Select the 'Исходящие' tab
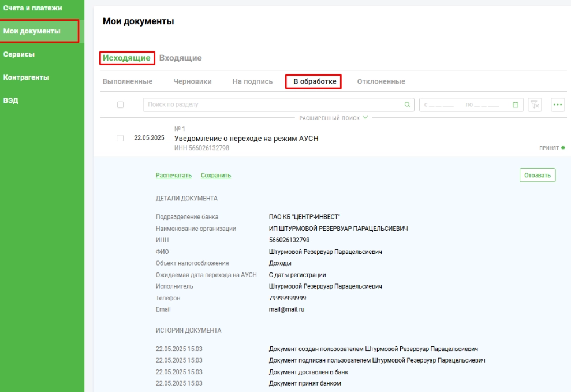Viewport: 571px width, 392px height. (126, 58)
